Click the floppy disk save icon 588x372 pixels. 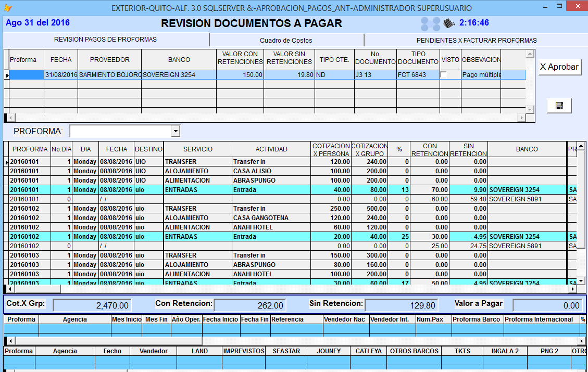point(559,106)
